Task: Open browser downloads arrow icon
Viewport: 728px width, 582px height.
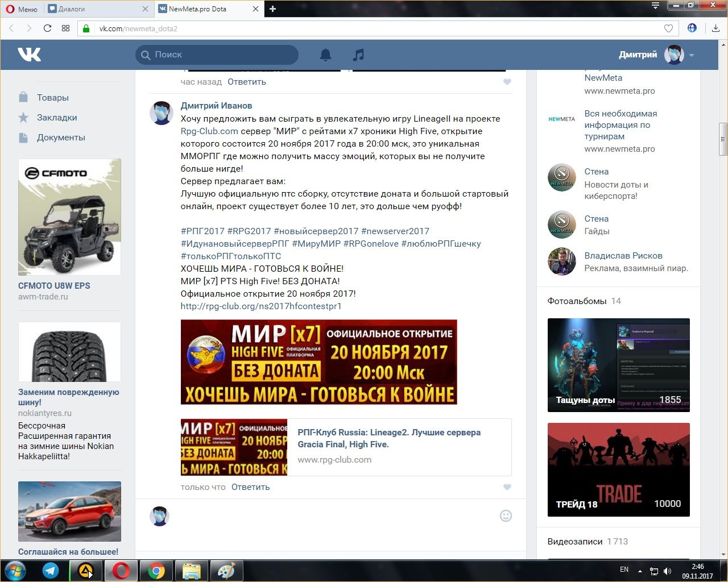Action: coord(715,28)
